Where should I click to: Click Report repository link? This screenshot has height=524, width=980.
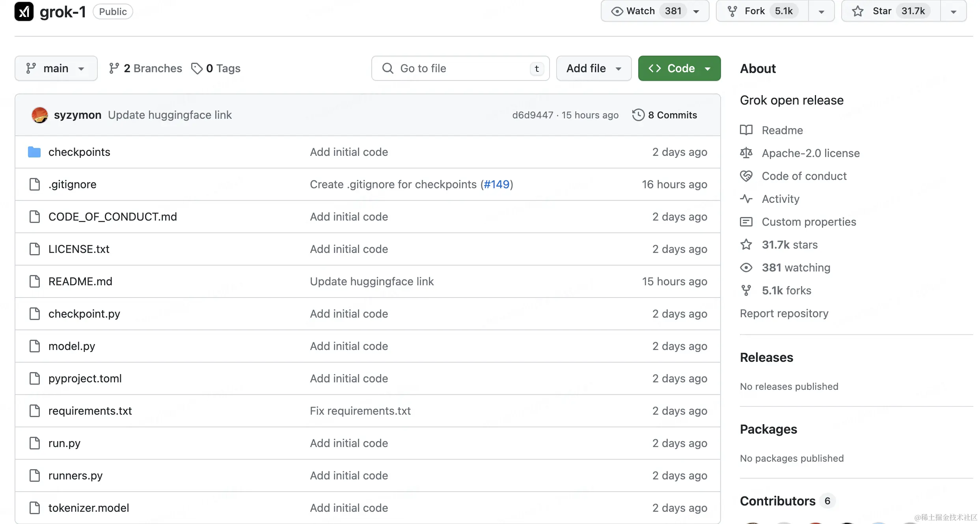point(784,313)
